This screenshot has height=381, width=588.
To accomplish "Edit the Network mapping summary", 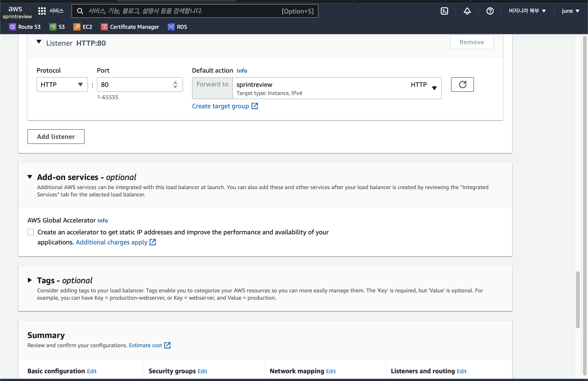I will point(331,371).
